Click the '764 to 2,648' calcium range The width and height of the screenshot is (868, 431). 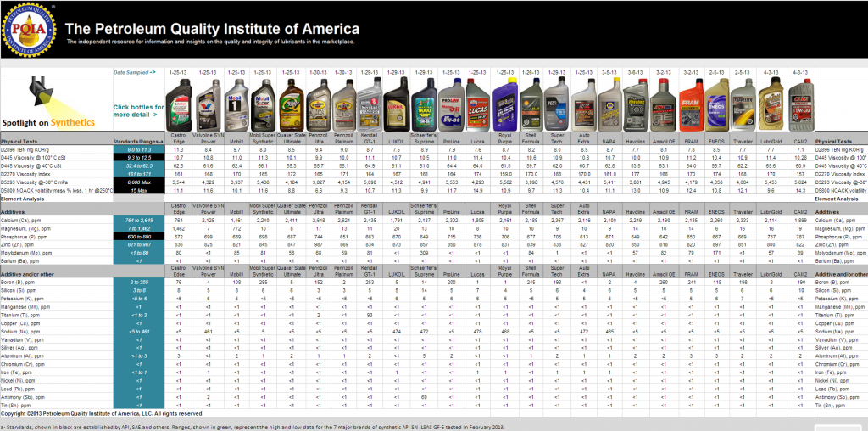click(139, 220)
